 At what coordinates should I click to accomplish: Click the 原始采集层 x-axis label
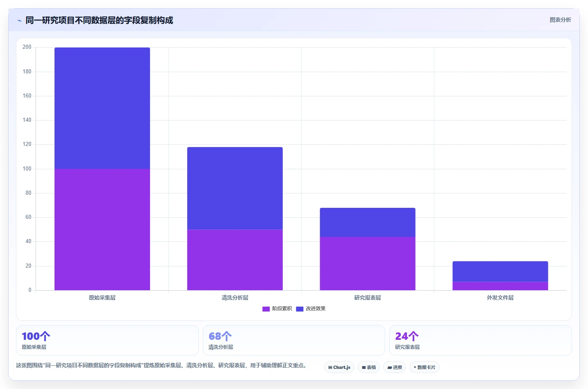(102, 298)
